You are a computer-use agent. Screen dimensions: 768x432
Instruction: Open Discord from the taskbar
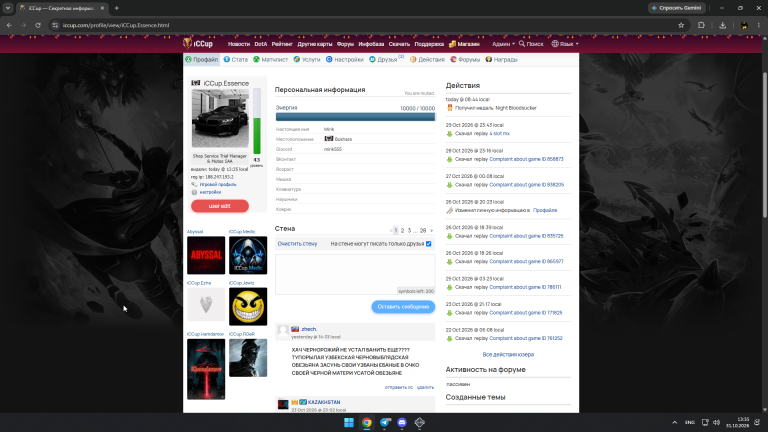tap(402, 422)
